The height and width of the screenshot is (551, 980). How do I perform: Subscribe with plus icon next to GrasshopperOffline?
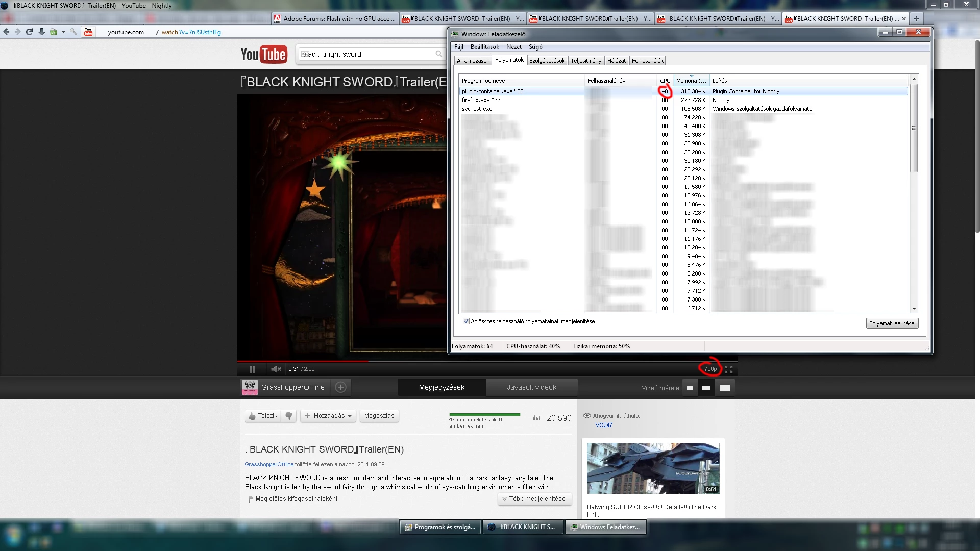pos(341,387)
